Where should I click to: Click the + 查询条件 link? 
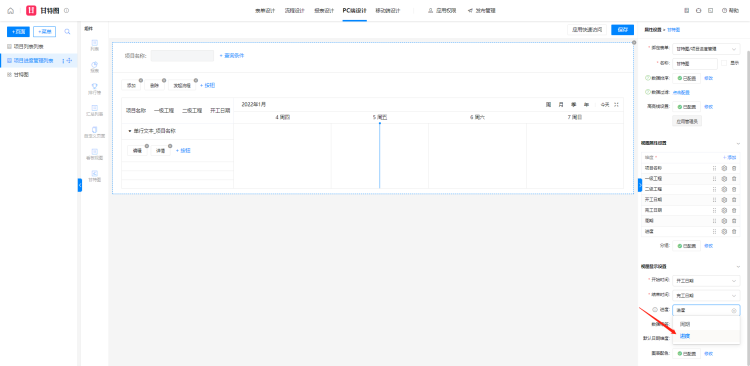232,55
